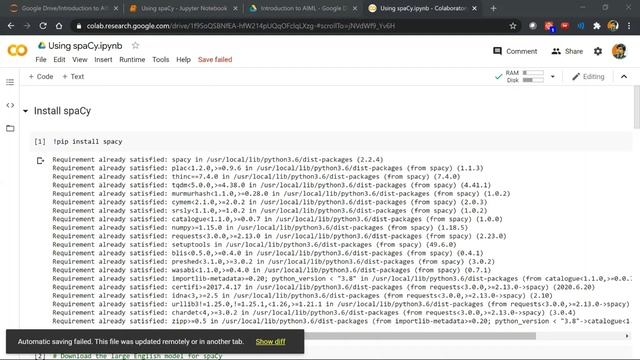This screenshot has height=360, width=640.
Task: Close the Using spaCy Jupyter Notebook tab
Action: [236, 8]
